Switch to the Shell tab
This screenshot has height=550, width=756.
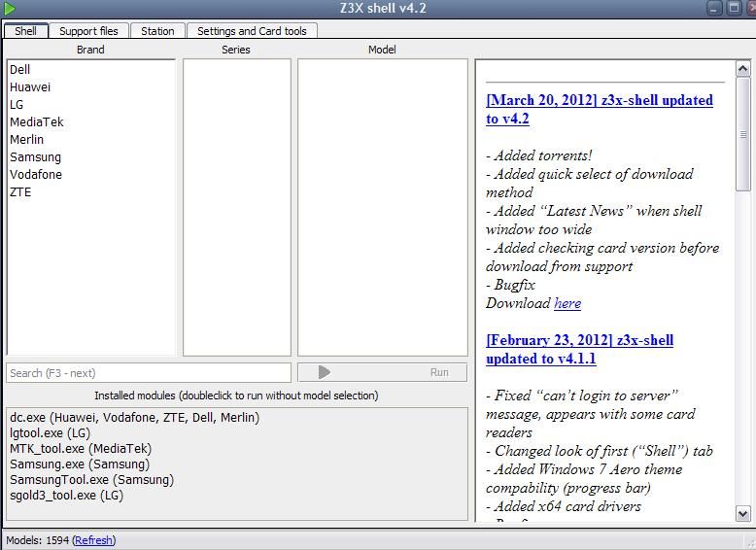pyautogui.click(x=25, y=31)
